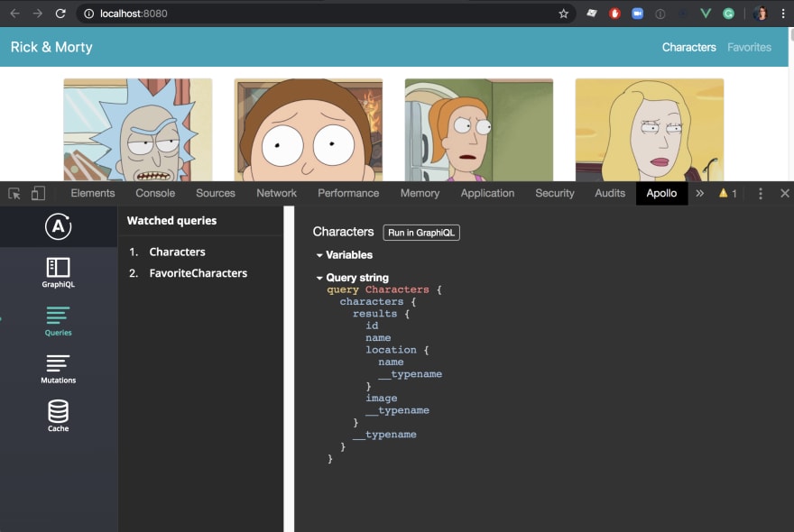This screenshot has width=794, height=532.
Task: Click the white flag extension icon
Action: 592,14
